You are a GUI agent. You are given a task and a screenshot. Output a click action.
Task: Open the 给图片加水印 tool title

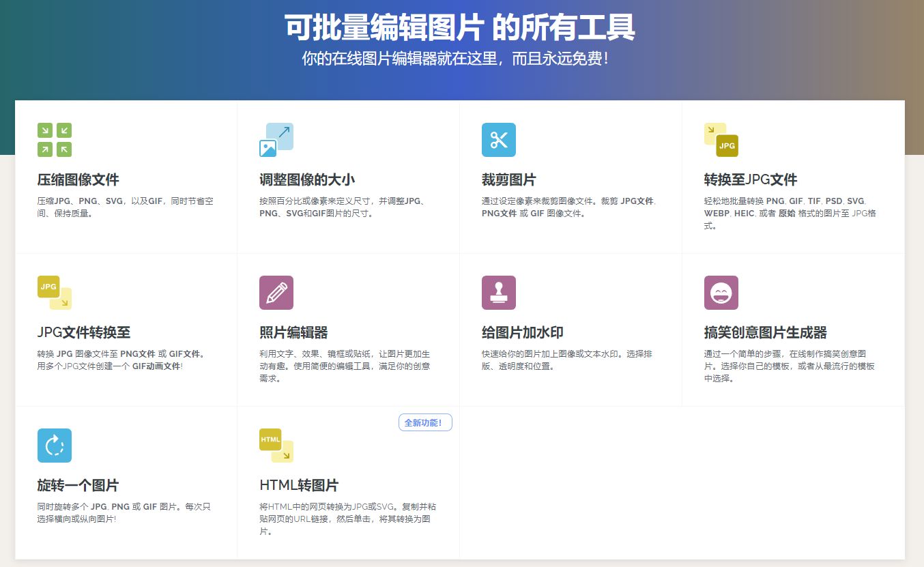[x=523, y=333]
